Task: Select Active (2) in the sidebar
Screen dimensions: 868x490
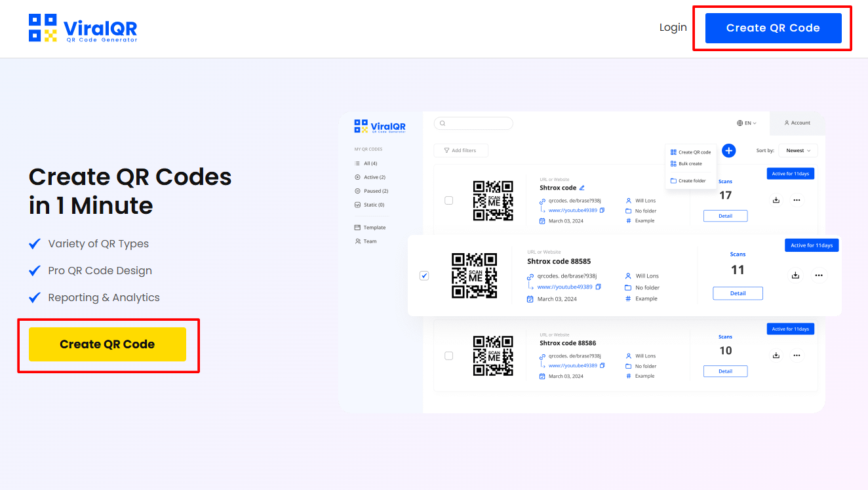Action: pos(370,177)
